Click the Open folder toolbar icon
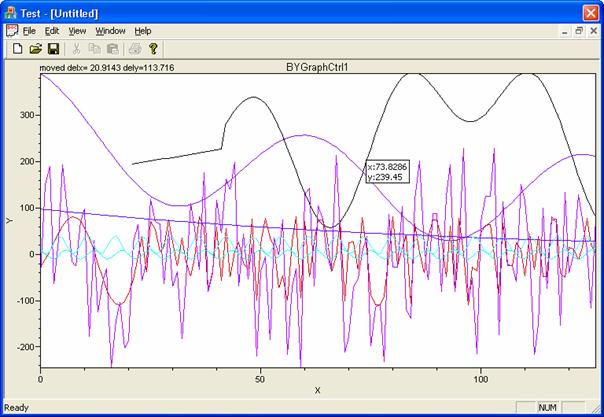 [x=35, y=48]
